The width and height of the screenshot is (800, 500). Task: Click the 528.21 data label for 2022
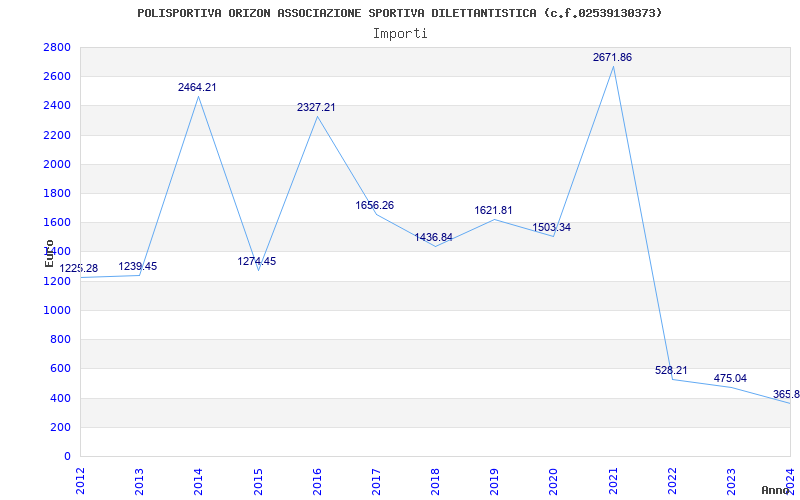click(671, 370)
